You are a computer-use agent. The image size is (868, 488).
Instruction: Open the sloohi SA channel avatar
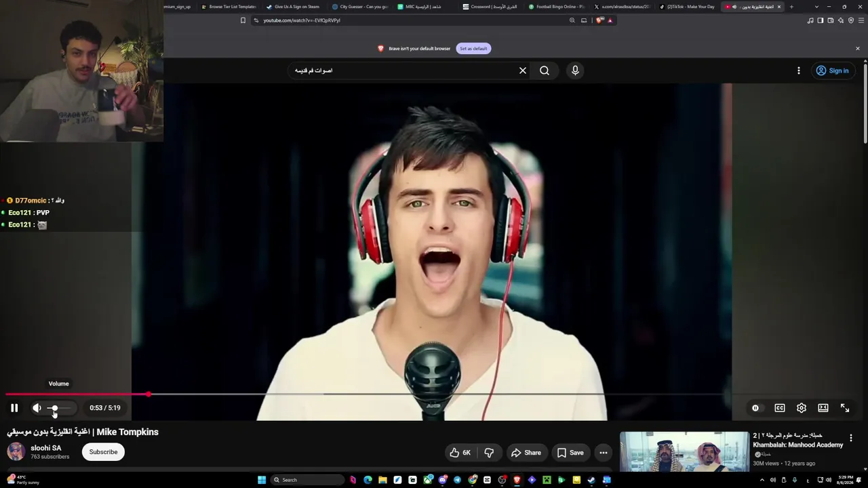[16, 452]
